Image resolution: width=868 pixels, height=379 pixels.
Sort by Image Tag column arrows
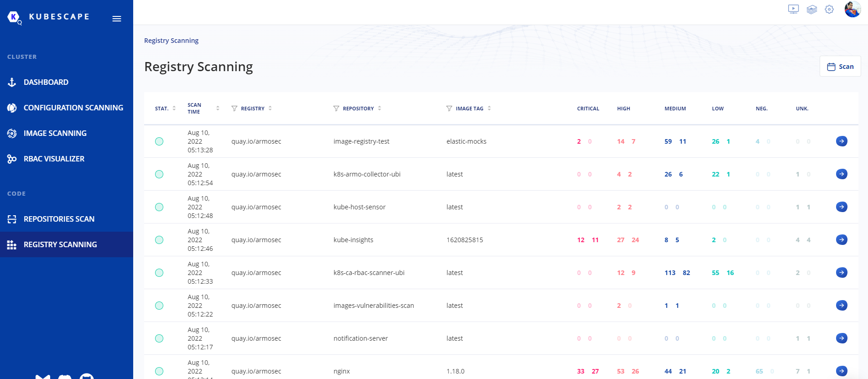click(x=489, y=109)
